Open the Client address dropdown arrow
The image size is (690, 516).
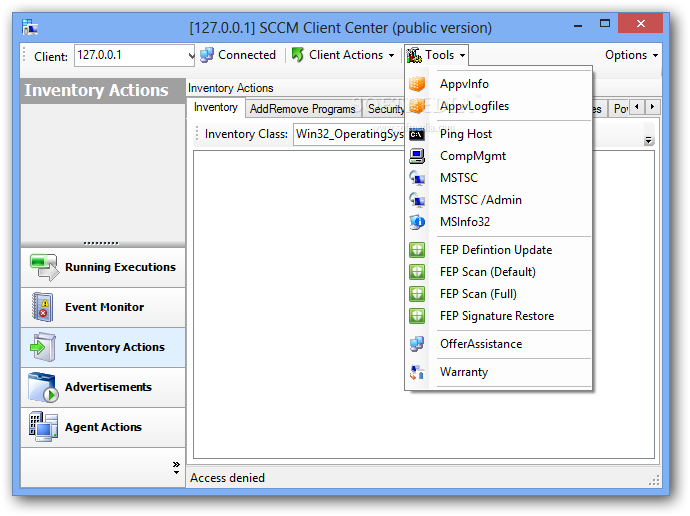(191, 55)
